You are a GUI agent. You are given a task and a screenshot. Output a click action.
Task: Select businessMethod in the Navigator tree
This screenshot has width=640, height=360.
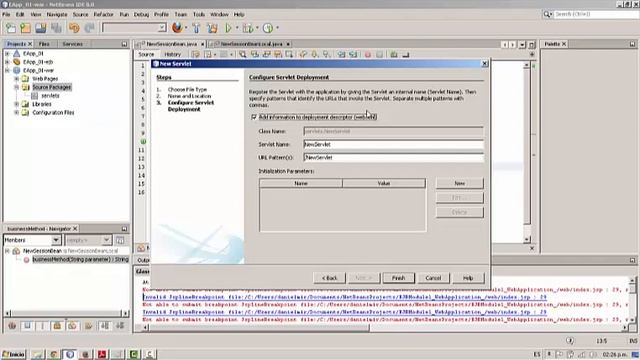(x=80, y=260)
